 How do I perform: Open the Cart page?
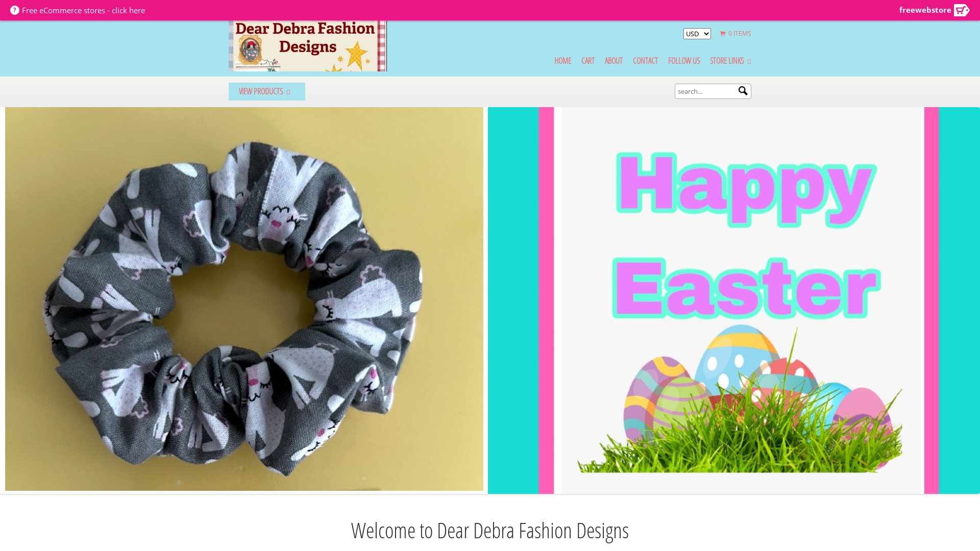[x=587, y=61]
